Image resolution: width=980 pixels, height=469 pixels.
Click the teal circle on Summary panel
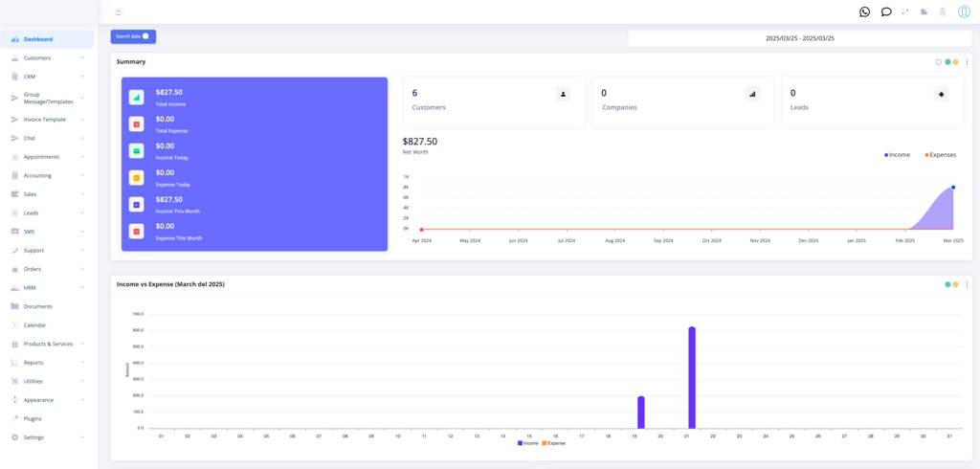[x=947, y=62]
